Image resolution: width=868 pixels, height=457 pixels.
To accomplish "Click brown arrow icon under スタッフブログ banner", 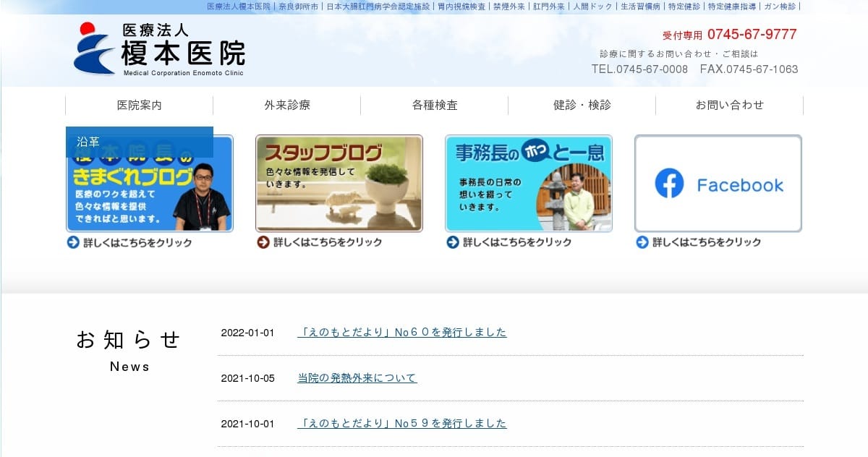I will [x=263, y=242].
